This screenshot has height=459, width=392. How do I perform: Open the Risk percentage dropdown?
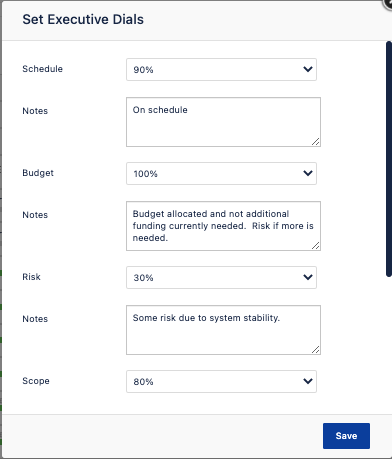click(221, 277)
